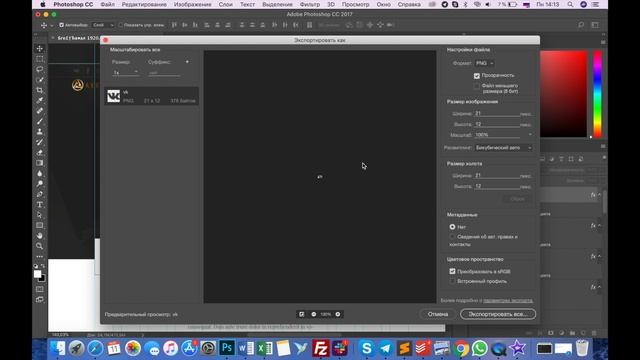Pick a shade in the red color field

(x=564, y=94)
